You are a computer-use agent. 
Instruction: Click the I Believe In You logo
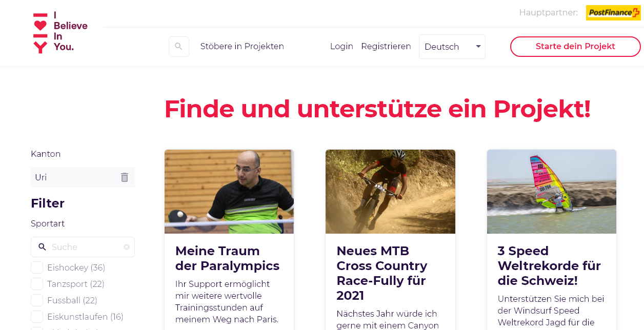pyautogui.click(x=61, y=32)
